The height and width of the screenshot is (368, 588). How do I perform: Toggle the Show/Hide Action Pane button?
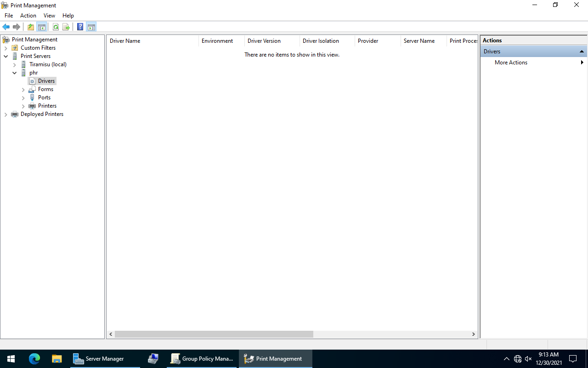coord(91,27)
